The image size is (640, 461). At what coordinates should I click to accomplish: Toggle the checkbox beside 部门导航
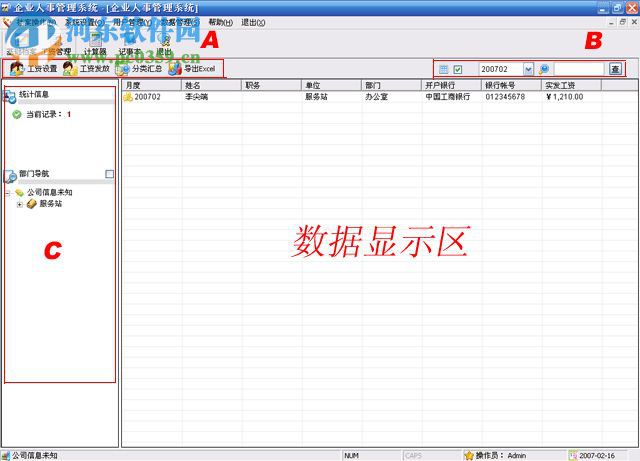pos(109,174)
